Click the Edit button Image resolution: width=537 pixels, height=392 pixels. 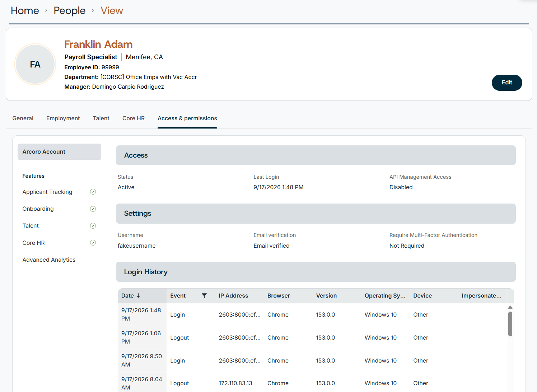pos(507,83)
